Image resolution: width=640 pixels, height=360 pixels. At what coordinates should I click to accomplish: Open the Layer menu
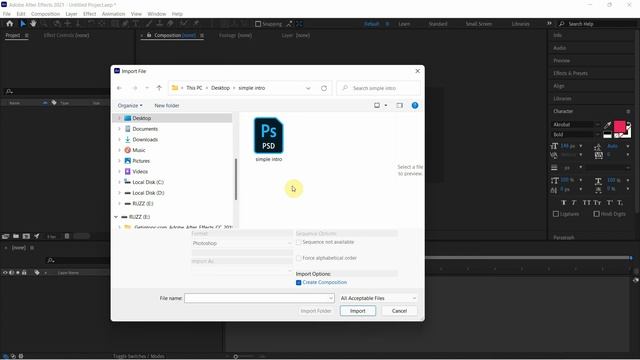(x=71, y=14)
